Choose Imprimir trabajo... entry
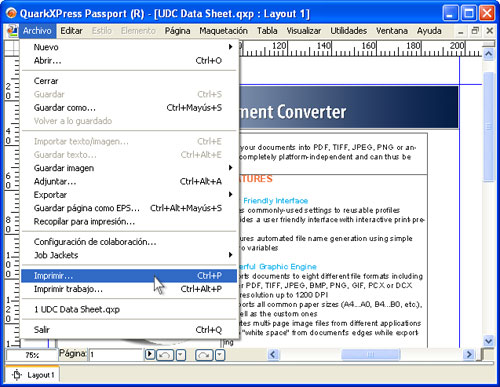This screenshot has height=387, width=500. tap(129, 289)
